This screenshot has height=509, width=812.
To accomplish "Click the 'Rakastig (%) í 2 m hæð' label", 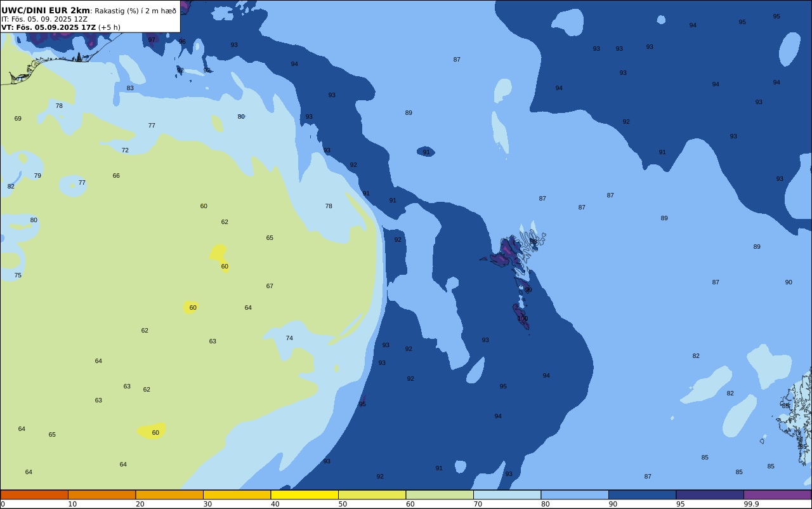I will tap(135, 11).
